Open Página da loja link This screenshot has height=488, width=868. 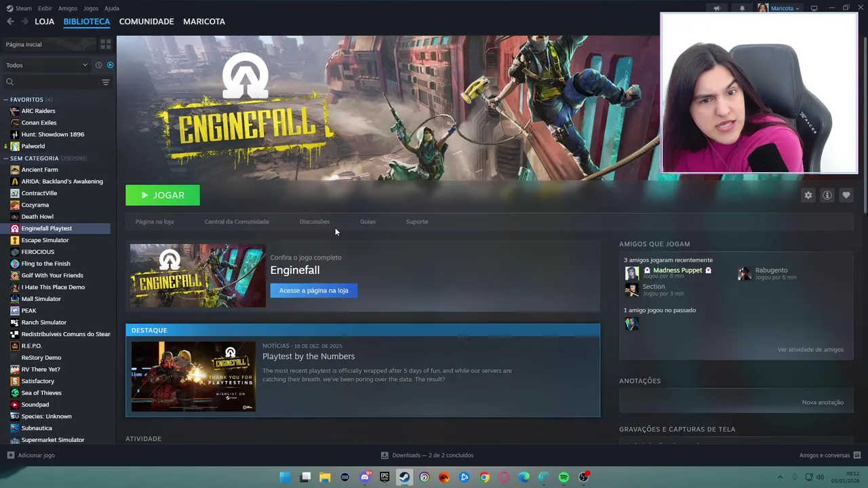tap(155, 222)
